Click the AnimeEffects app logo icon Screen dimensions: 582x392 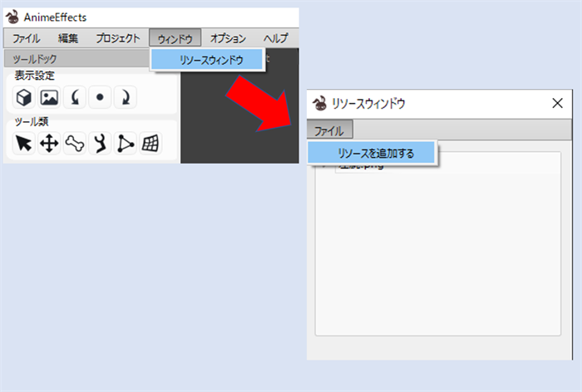click(x=12, y=17)
